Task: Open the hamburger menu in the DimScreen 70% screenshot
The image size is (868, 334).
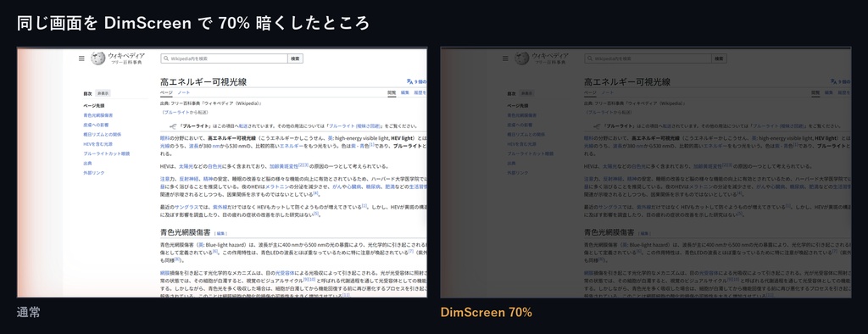Action: (505, 58)
